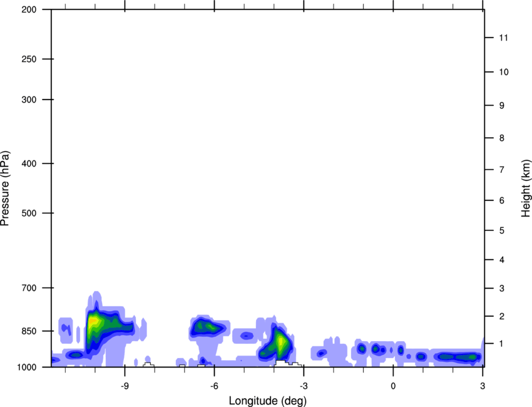Click the 8 km height label
The width and height of the screenshot is (532, 407).
pos(501,138)
